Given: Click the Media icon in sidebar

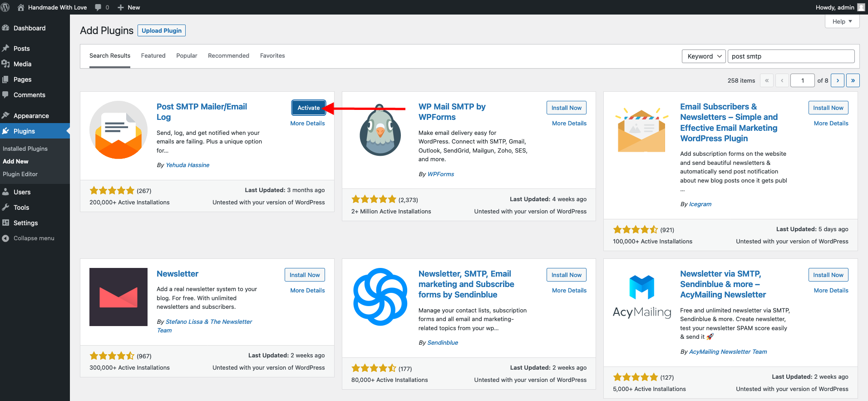Looking at the screenshot, I should point(5,64).
